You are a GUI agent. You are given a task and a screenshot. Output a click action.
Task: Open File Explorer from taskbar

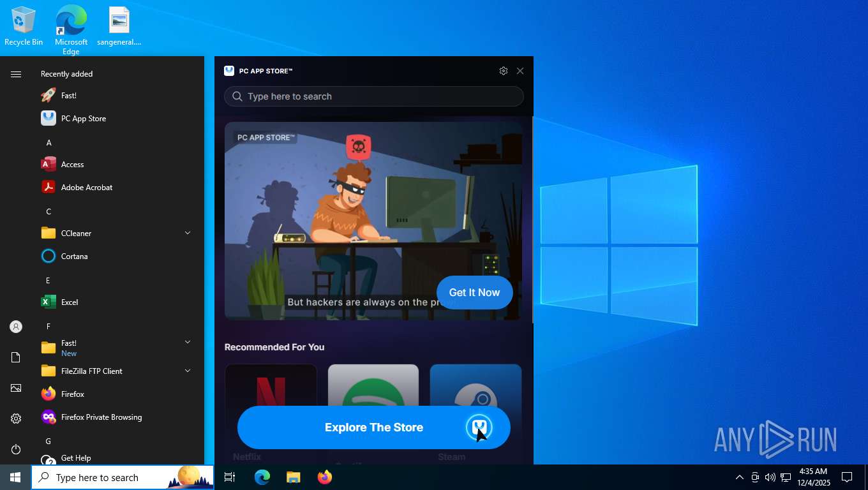click(293, 477)
